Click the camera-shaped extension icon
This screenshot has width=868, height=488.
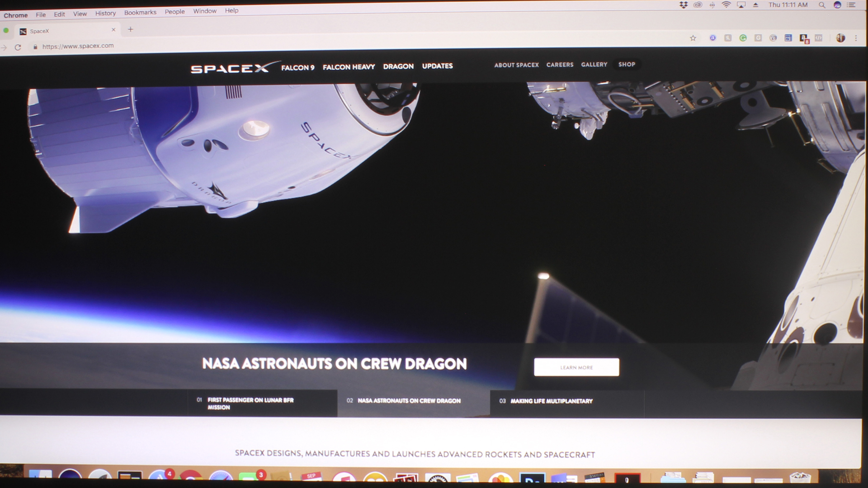pos(773,38)
